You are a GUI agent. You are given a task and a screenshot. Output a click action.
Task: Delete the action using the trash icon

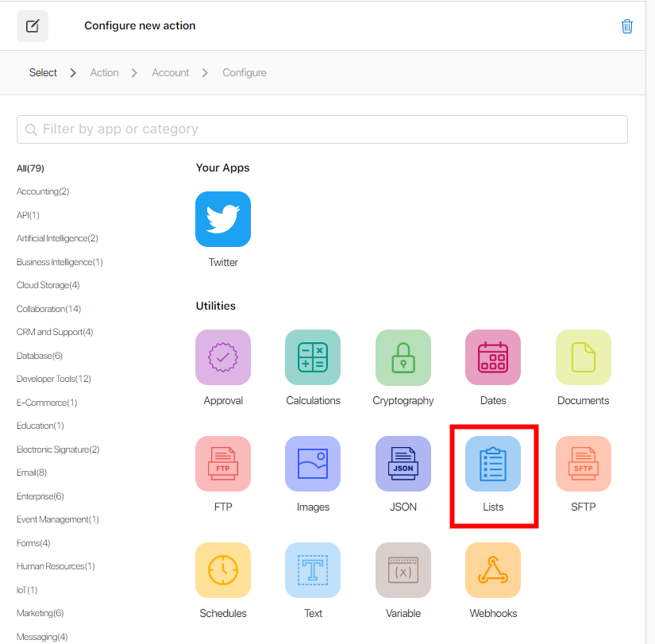tap(627, 25)
